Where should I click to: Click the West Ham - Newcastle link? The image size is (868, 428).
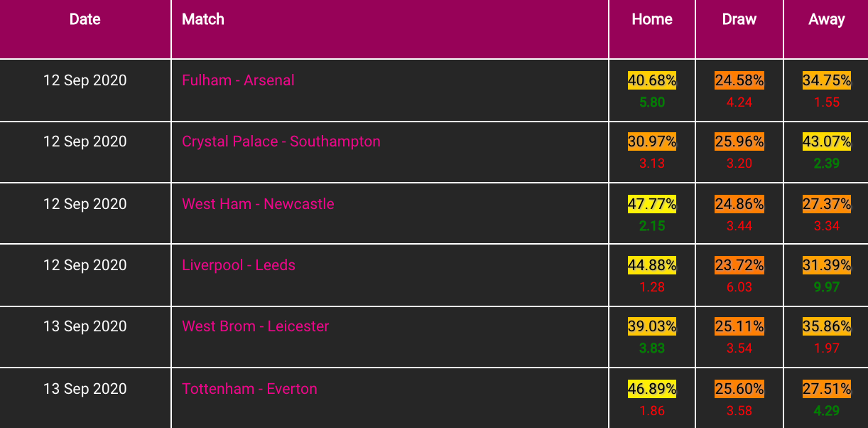(x=258, y=204)
